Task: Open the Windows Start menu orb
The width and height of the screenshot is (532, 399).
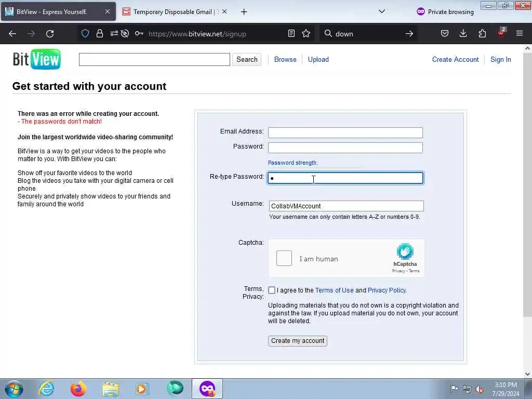Action: coord(14,389)
